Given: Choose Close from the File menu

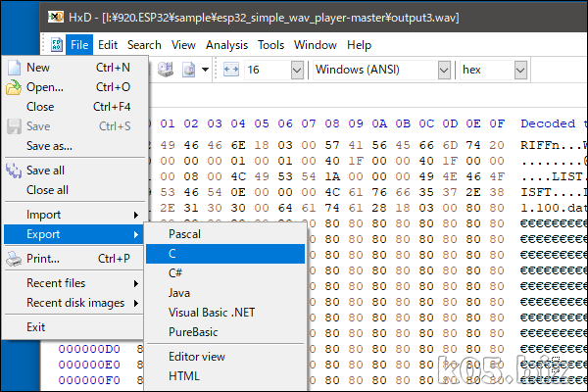Looking at the screenshot, I should [x=74, y=107].
